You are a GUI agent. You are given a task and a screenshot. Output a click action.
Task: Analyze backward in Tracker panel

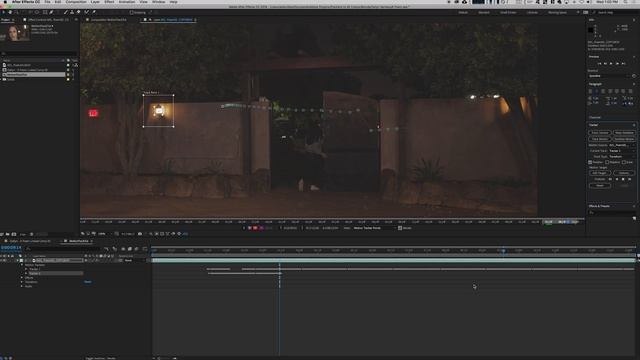tap(617, 179)
